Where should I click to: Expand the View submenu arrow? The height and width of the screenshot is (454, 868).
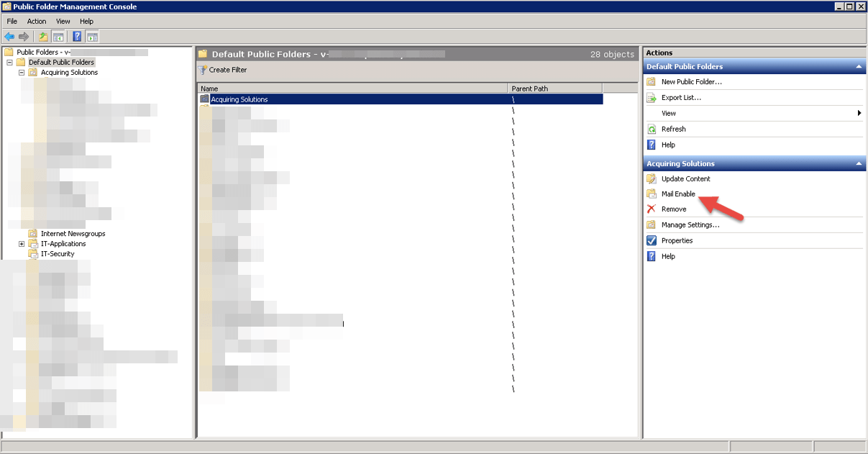coord(859,114)
